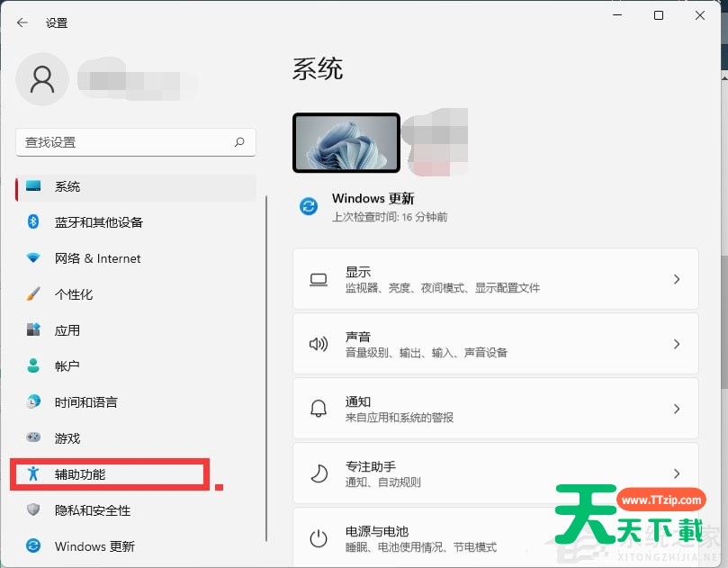
Task: Open the 通知 notifications card
Action: pos(496,409)
